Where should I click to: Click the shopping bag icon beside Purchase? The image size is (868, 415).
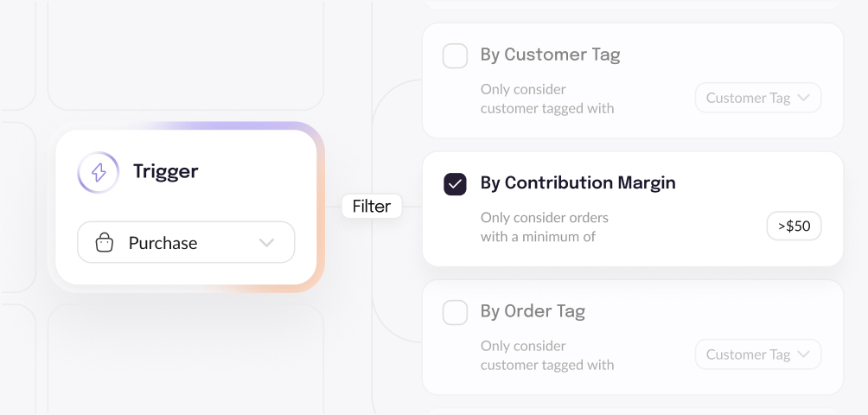click(105, 243)
